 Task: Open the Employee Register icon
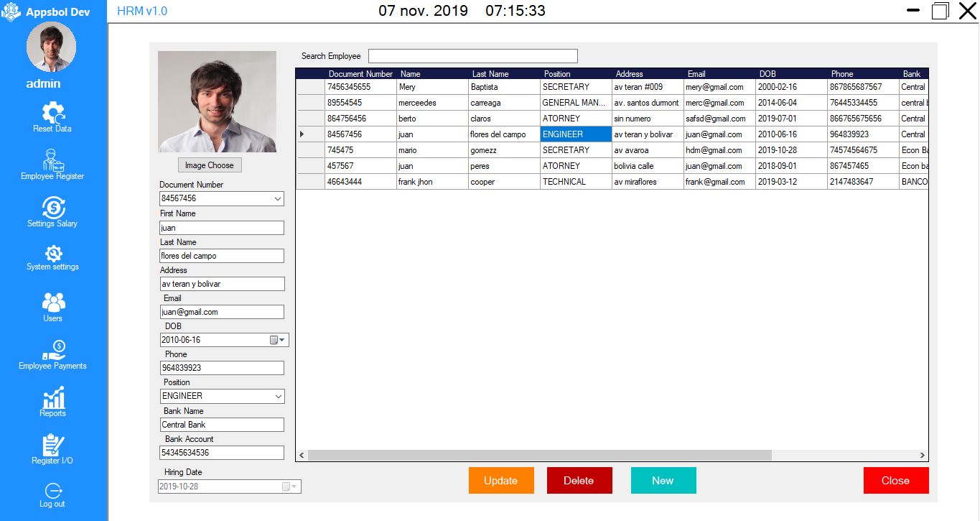click(52, 160)
